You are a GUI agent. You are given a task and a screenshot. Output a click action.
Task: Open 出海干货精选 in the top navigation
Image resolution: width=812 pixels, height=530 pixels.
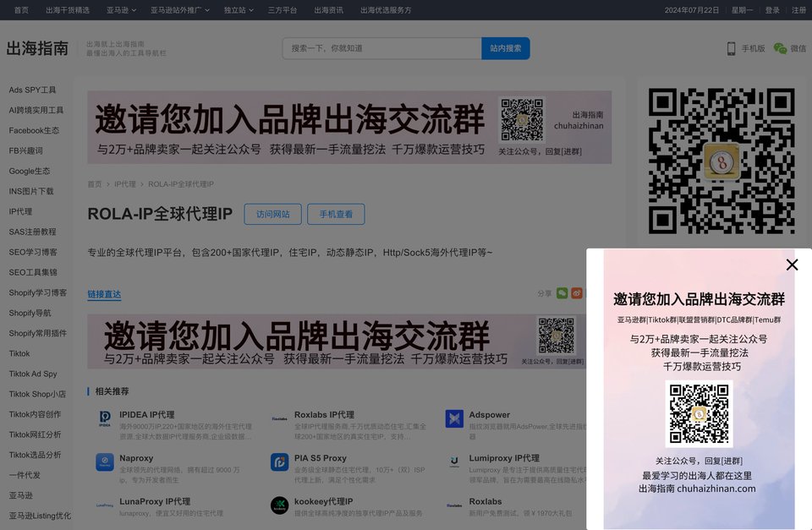(x=68, y=10)
